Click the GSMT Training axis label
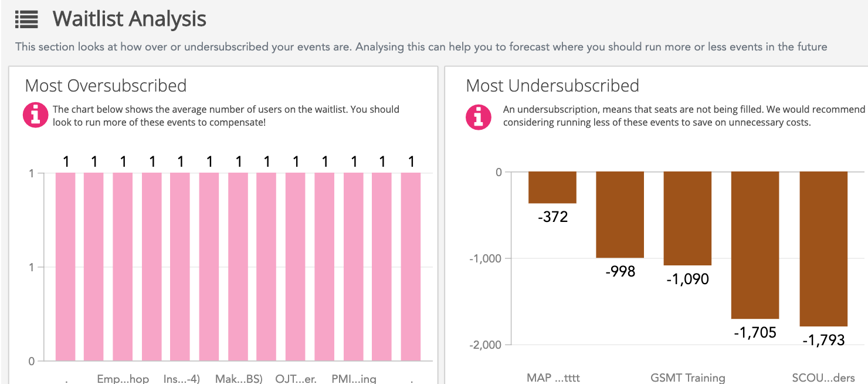Image resolution: width=868 pixels, height=384 pixels. [687, 378]
